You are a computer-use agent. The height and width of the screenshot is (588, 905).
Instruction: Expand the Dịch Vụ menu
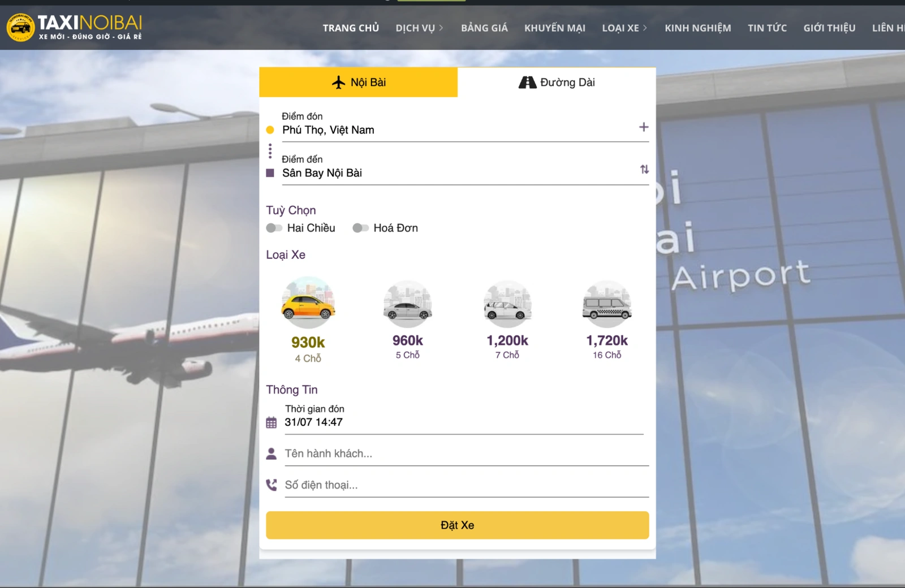point(419,28)
